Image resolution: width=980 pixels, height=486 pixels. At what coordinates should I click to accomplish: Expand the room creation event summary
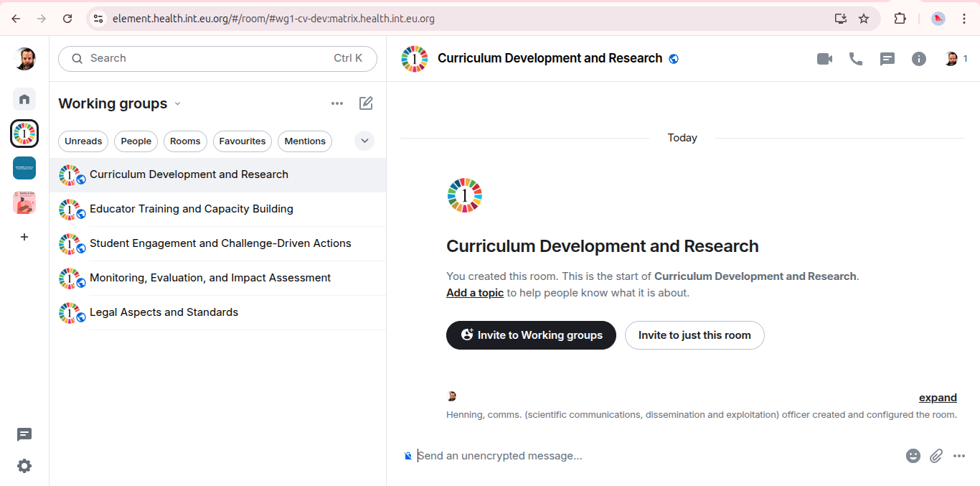tap(938, 398)
